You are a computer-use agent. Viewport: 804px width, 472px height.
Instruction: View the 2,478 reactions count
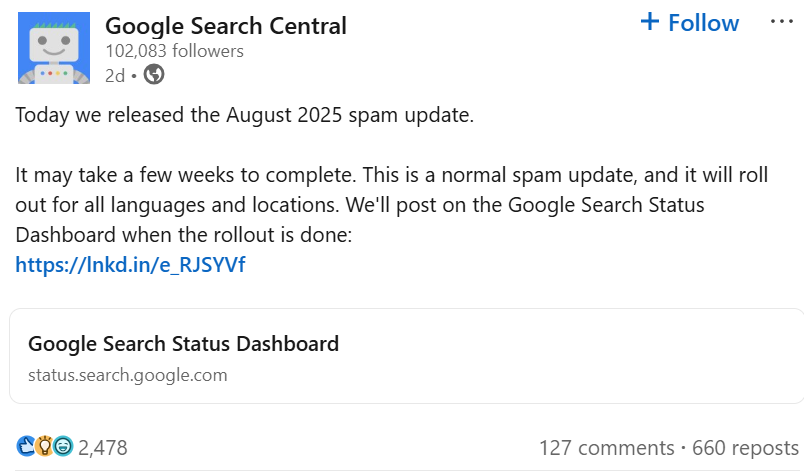tap(102, 447)
